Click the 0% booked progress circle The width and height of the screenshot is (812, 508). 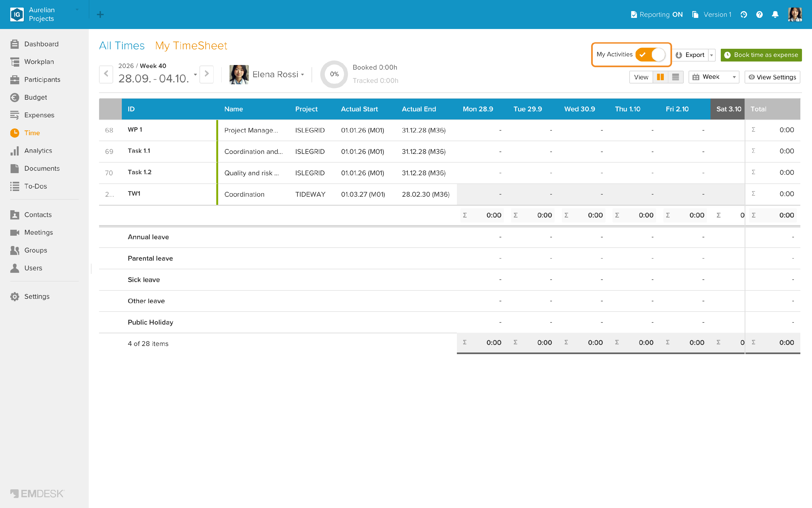334,74
